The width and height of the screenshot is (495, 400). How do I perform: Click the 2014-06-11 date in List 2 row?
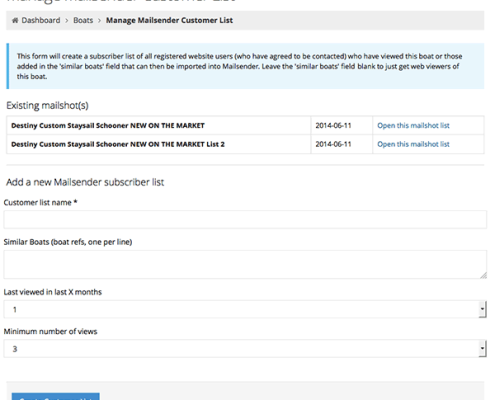pyautogui.click(x=333, y=144)
